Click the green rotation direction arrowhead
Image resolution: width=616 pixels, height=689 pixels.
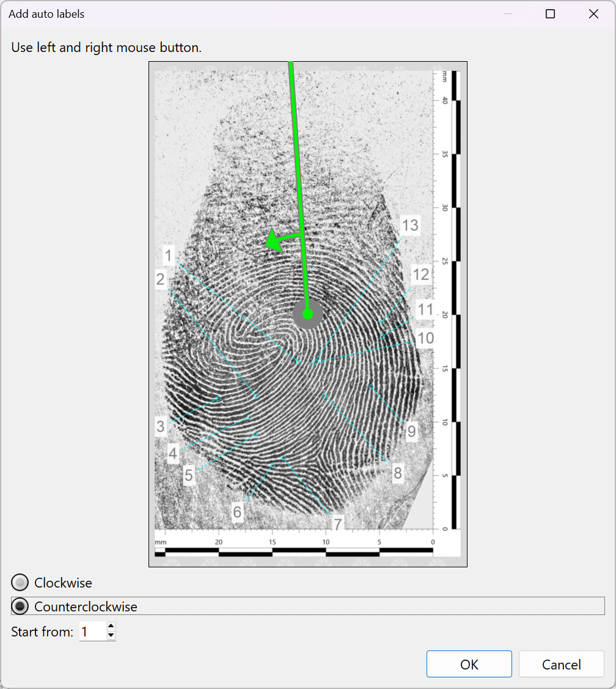(273, 243)
